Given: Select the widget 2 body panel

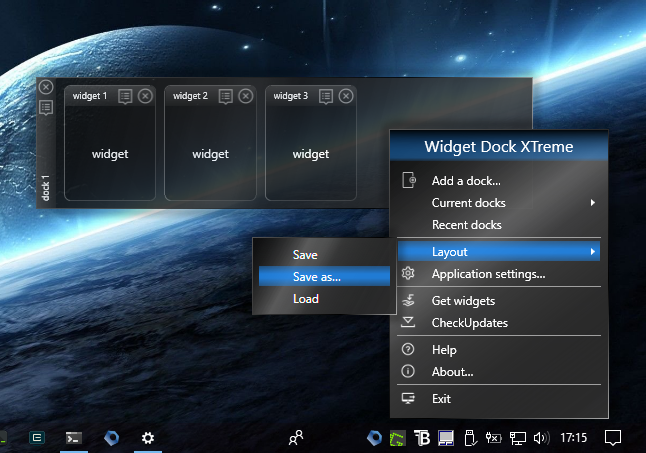Looking at the screenshot, I should (x=211, y=153).
